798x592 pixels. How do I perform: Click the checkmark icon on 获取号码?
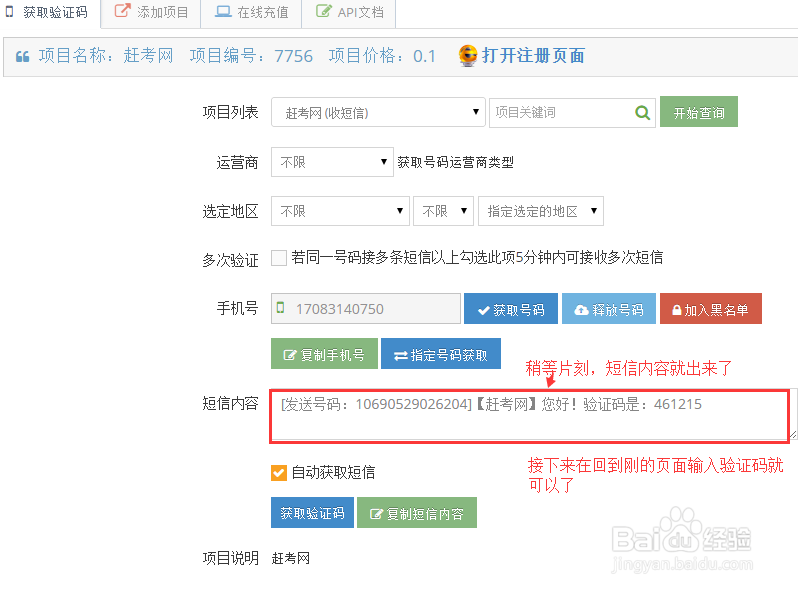coord(484,310)
